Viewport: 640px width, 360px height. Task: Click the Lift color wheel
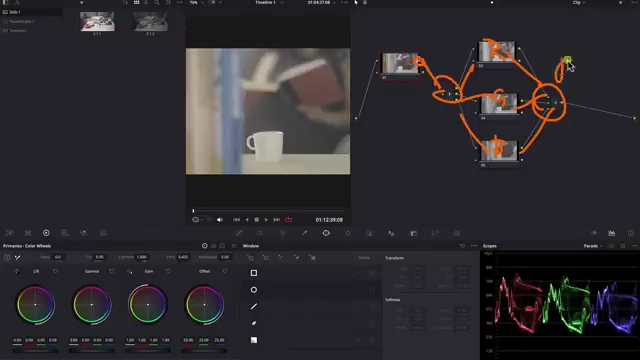pyautogui.click(x=36, y=304)
